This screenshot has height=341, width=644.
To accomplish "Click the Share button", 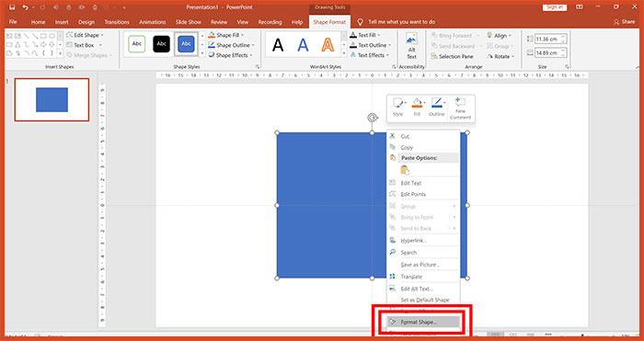I will [x=625, y=22].
